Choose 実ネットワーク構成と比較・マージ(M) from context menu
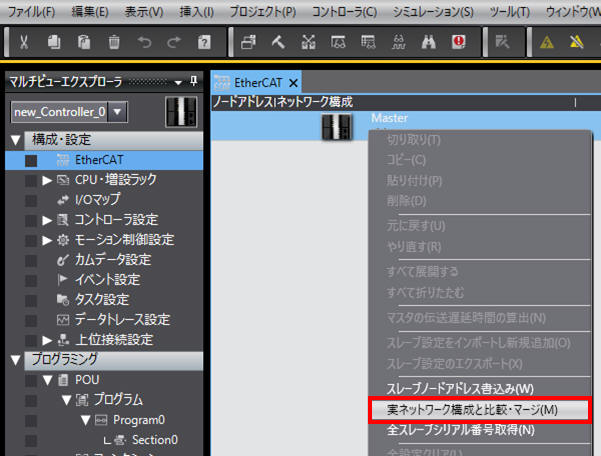This screenshot has height=456, width=601. point(479,410)
